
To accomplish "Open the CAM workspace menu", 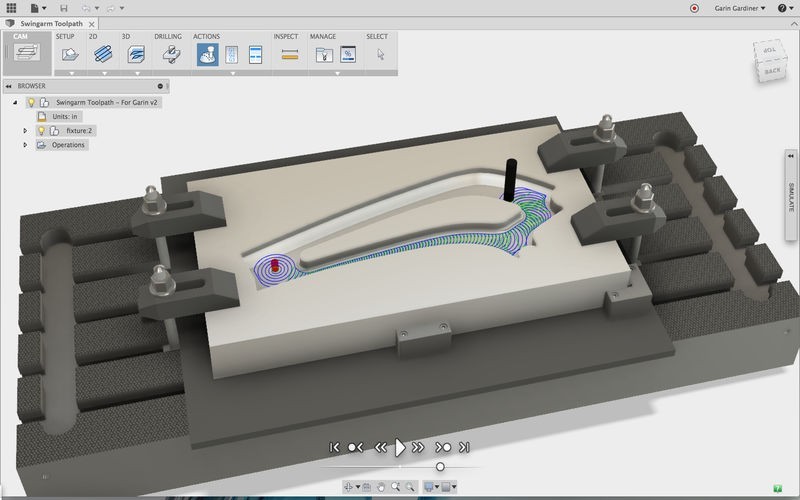I will pyautogui.click(x=26, y=53).
